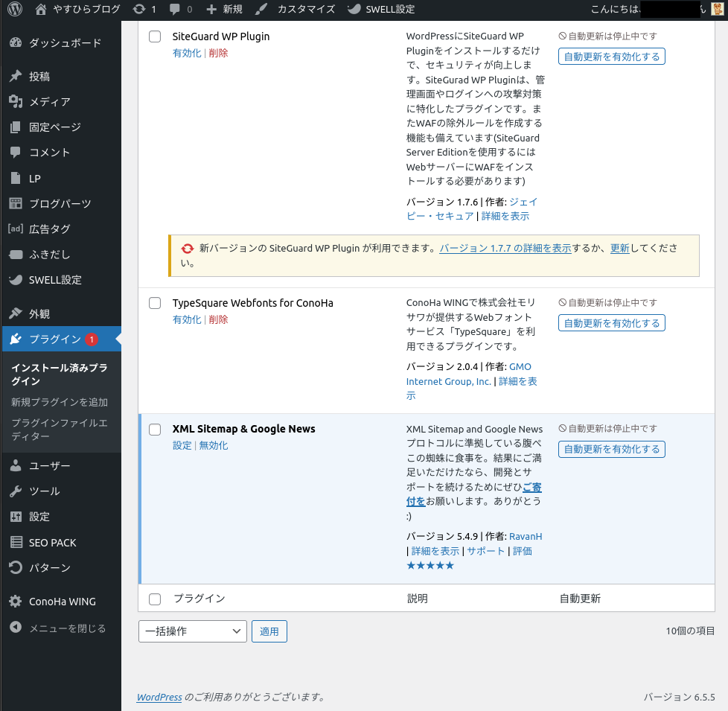Go to 外観 in the sidebar

click(x=39, y=314)
